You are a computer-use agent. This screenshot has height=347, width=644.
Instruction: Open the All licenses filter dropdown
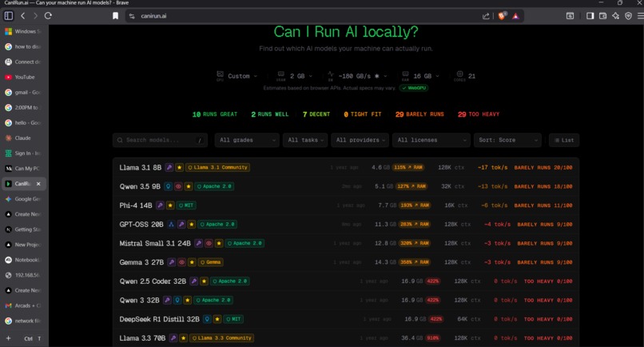pos(431,140)
